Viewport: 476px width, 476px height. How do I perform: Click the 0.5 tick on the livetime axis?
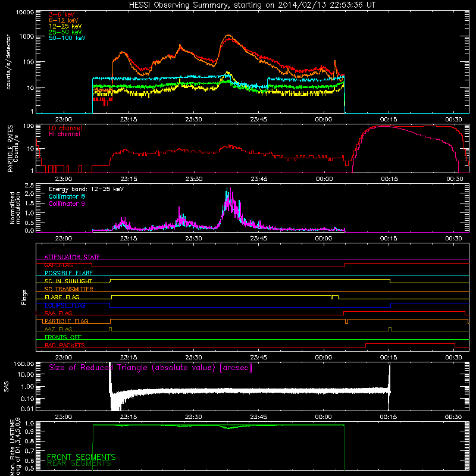[30, 469]
